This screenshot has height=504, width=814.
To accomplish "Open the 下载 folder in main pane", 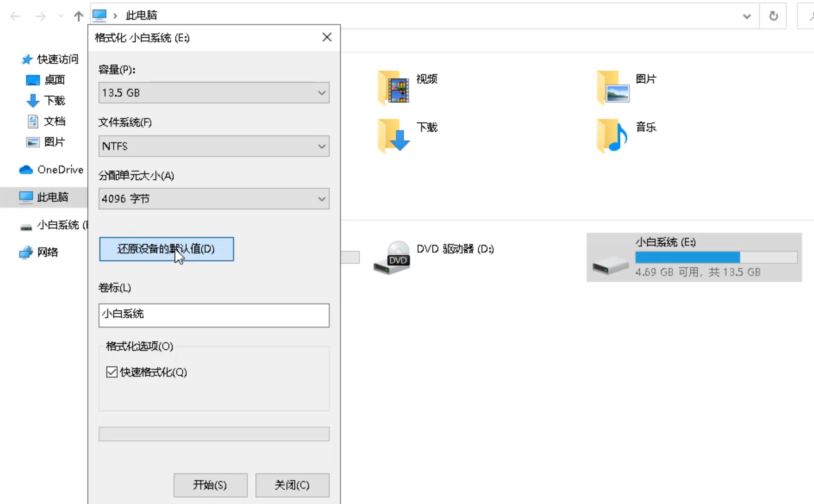I will point(394,136).
